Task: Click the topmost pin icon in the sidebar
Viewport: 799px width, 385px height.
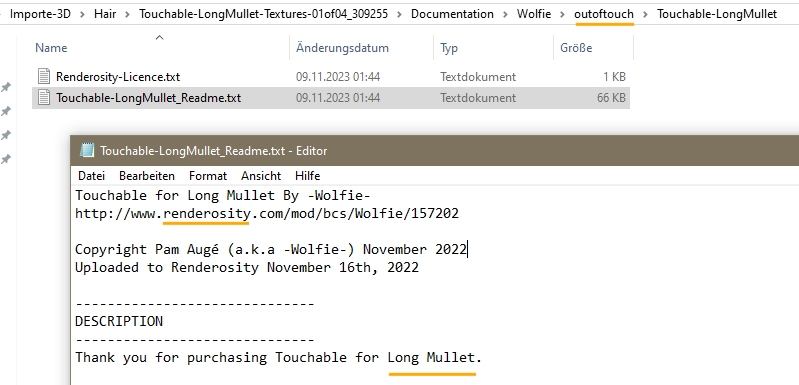Action: pos(6,87)
